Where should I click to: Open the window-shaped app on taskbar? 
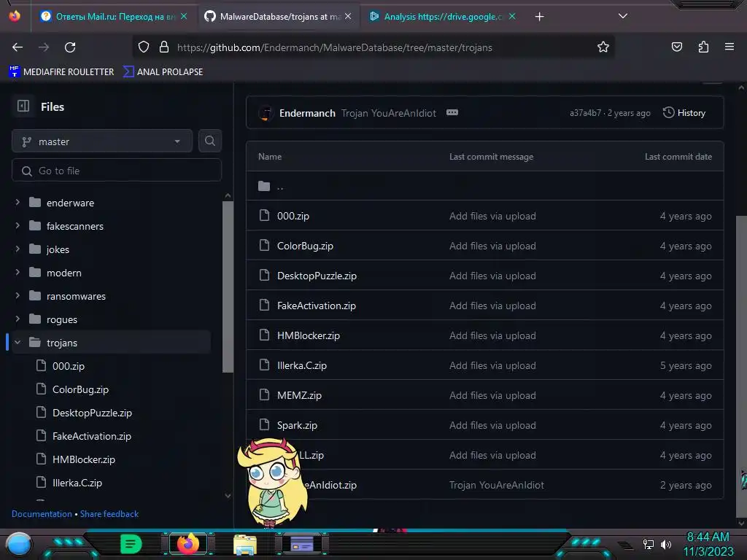302,544
